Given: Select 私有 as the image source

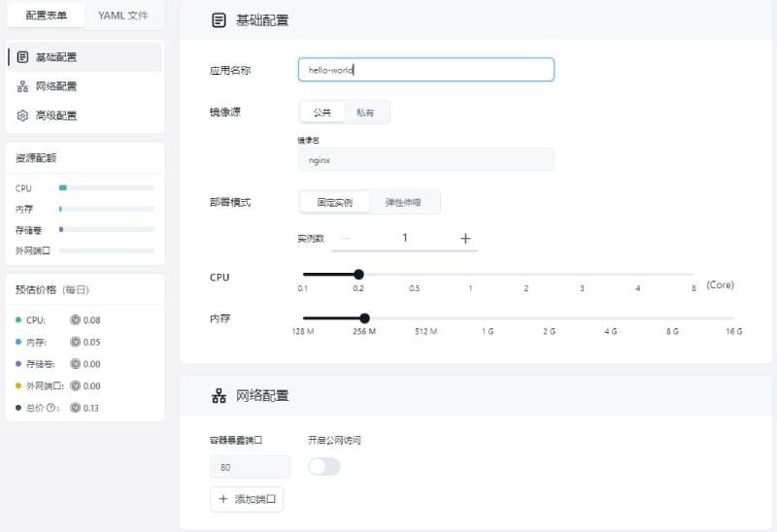Looking at the screenshot, I should (x=365, y=113).
